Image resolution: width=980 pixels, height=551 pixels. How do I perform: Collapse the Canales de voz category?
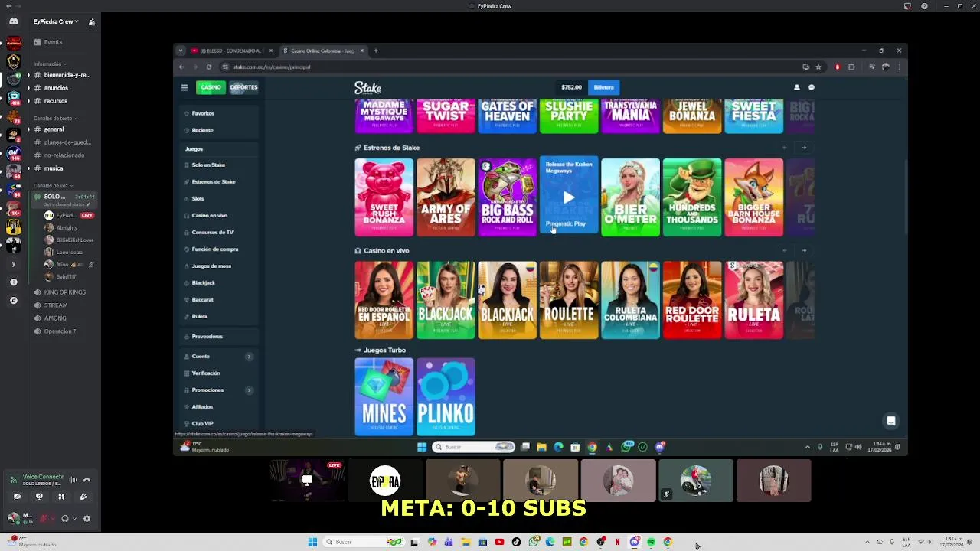click(52, 186)
